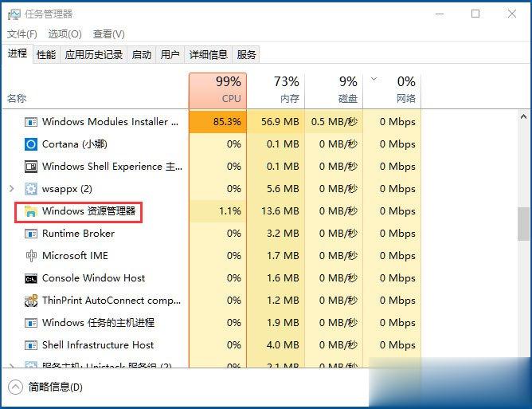
Task: Switch to the 详细信息 tab
Action: [x=209, y=54]
